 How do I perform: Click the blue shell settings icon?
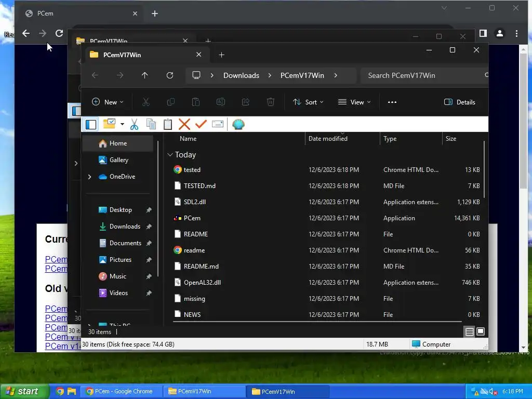click(238, 125)
